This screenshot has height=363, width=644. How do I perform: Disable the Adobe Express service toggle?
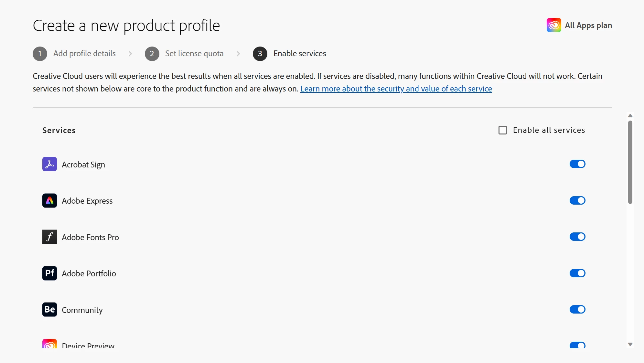coord(577,201)
